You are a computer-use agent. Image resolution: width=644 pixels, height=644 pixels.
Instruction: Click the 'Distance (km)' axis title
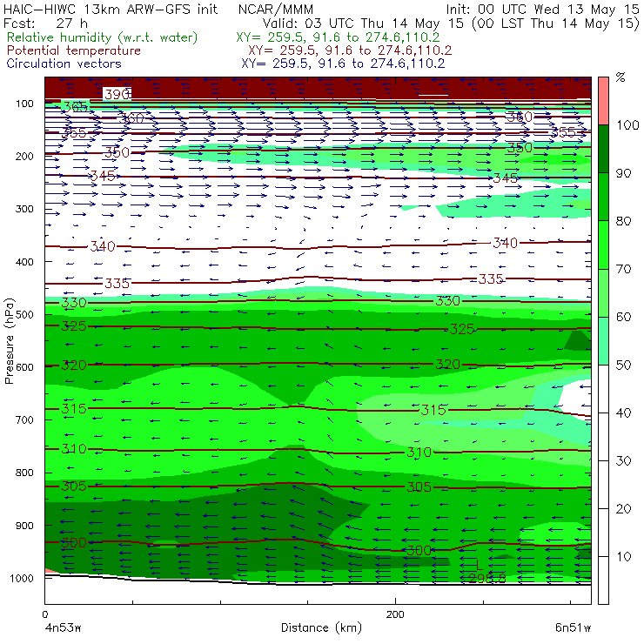[x=322, y=628]
